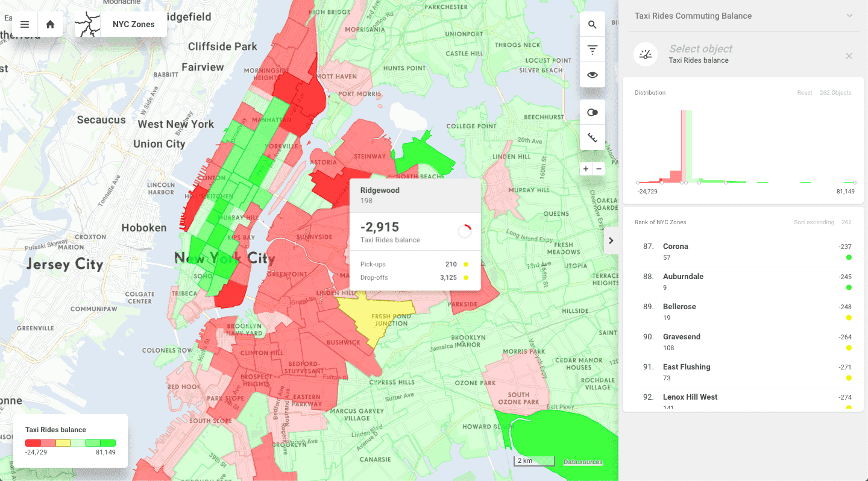Click the Taxi Rides balance color legend gradient
This screenshot has width=868, height=481.
(x=71, y=442)
